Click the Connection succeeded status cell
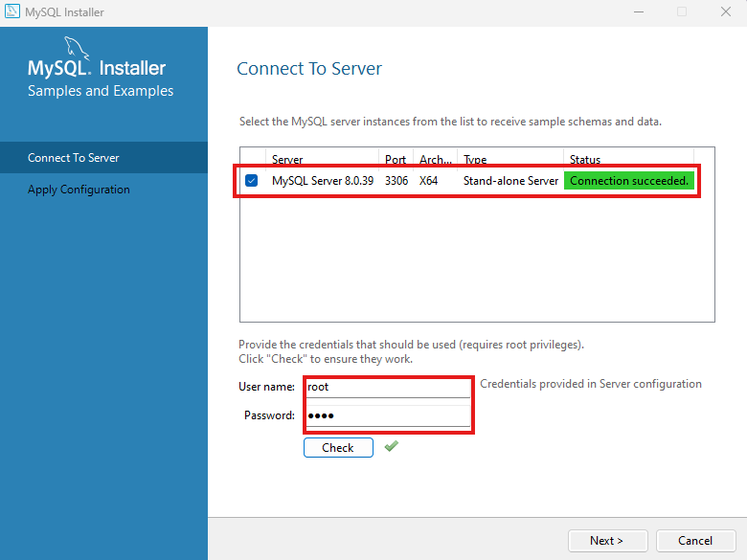The width and height of the screenshot is (747, 560). point(629,181)
